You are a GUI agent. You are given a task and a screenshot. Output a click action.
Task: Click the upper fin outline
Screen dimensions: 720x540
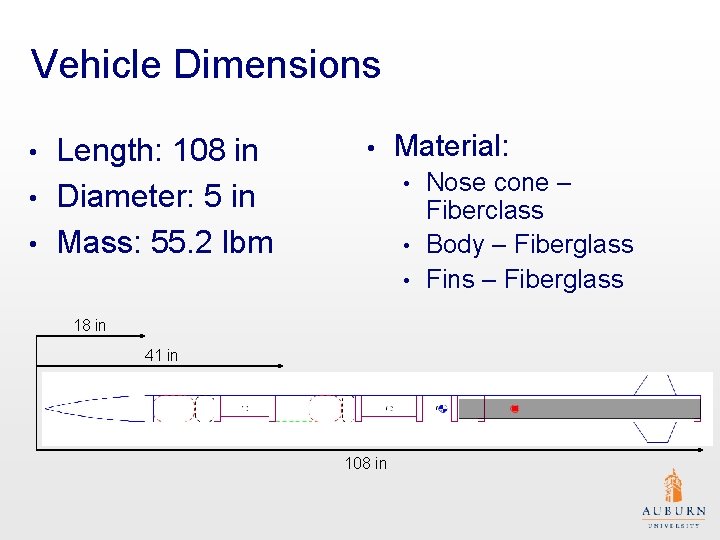pyautogui.click(x=655, y=385)
